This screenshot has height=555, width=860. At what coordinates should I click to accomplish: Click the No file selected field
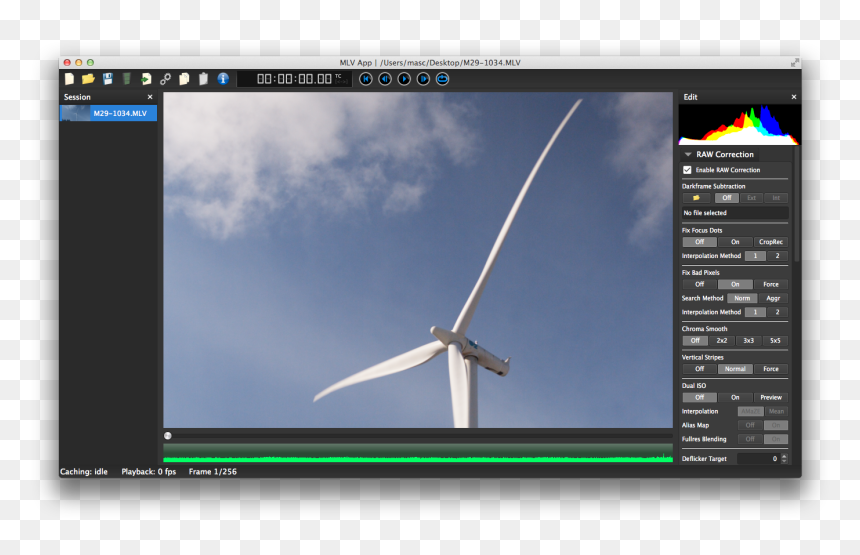click(735, 213)
